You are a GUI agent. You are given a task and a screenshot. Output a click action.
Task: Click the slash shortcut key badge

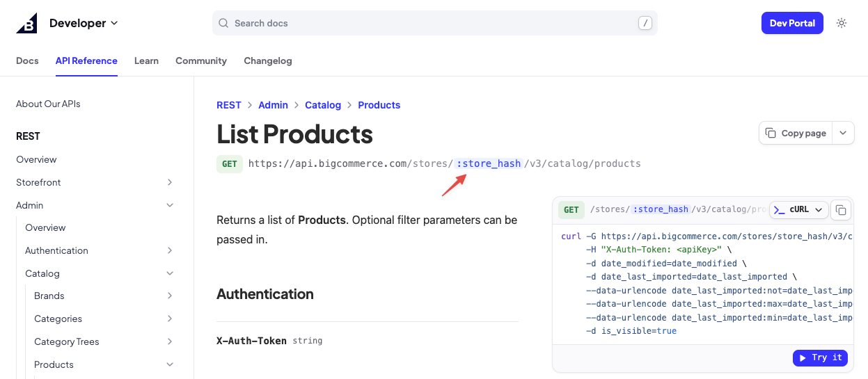646,23
